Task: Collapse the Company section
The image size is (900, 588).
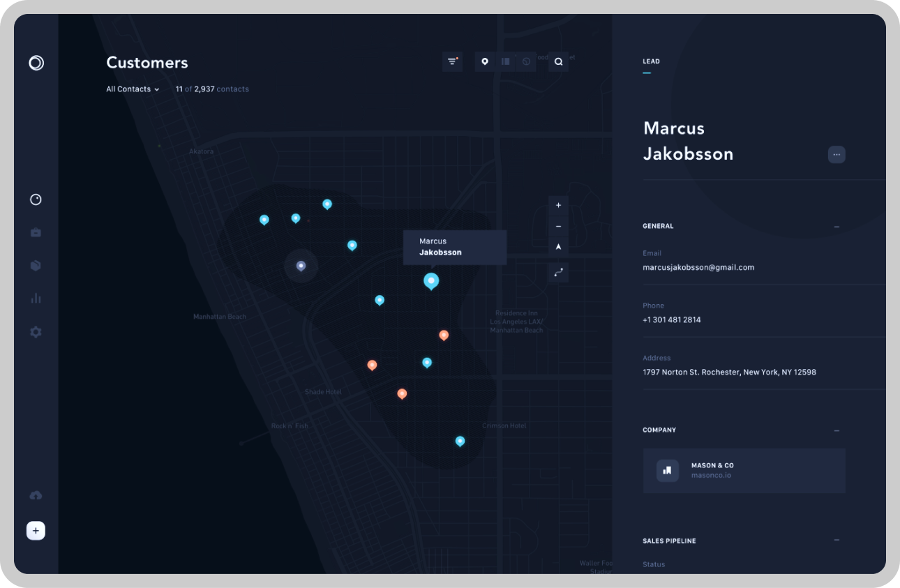Action: 837,430
